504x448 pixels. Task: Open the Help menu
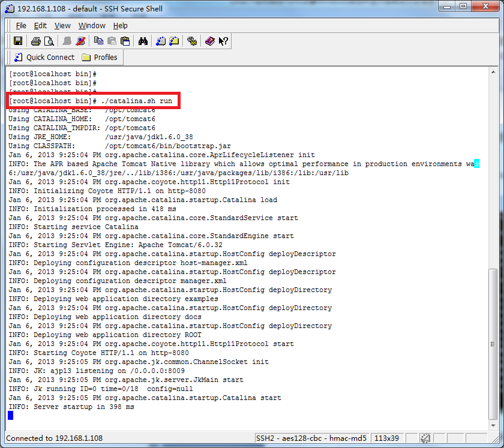coord(120,26)
